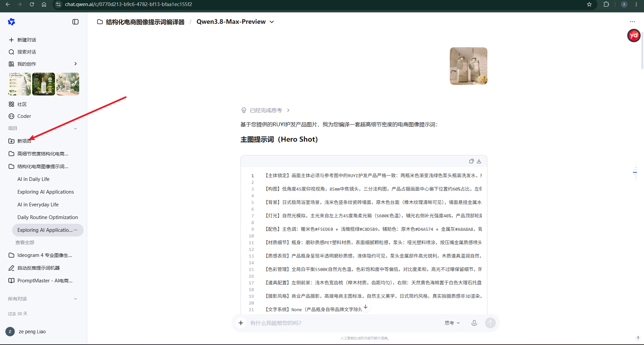
Task: Open more options on highlighted Exploring AI chat
Action: 75,230
